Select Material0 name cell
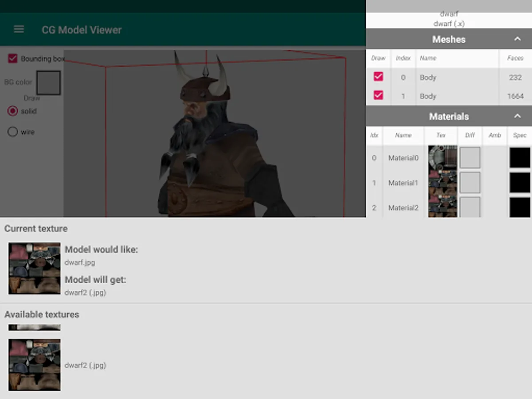 pyautogui.click(x=403, y=158)
